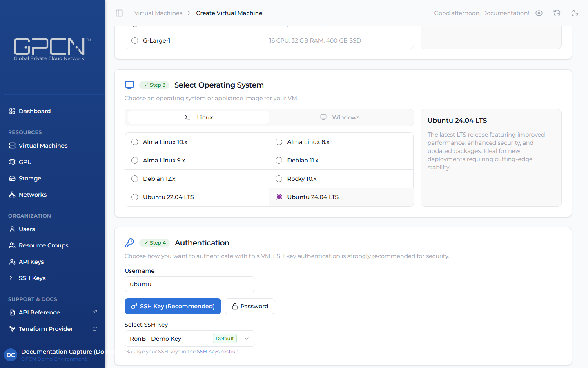Click the Virtual Machines server icon

(12, 146)
